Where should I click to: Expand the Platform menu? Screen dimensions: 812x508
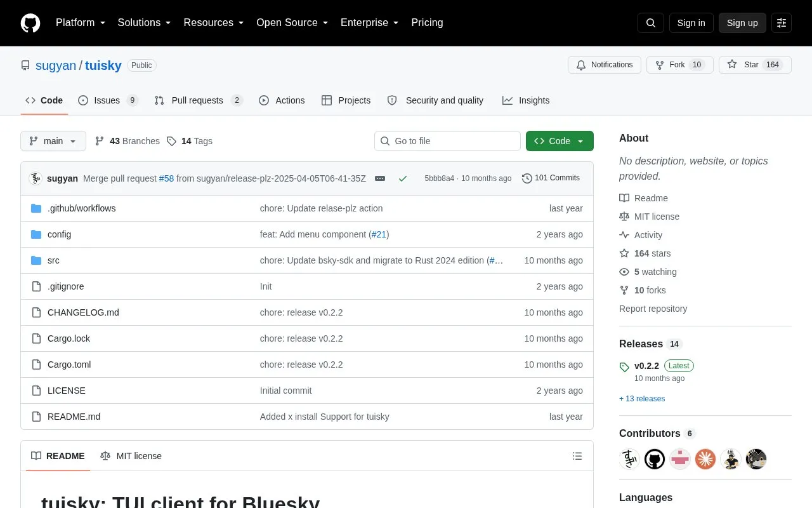tap(81, 23)
